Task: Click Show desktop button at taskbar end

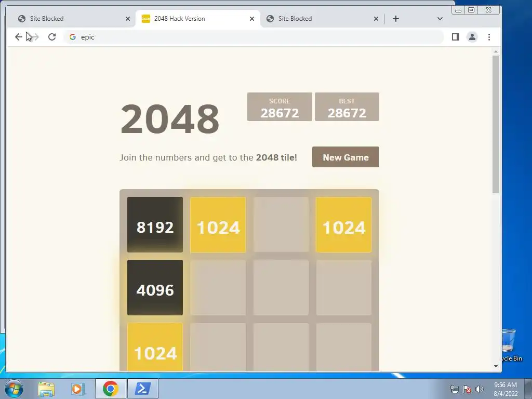Action: (528, 389)
